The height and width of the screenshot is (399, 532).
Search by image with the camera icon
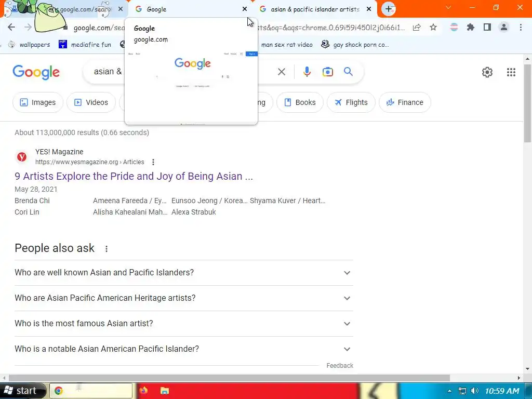coord(327,72)
